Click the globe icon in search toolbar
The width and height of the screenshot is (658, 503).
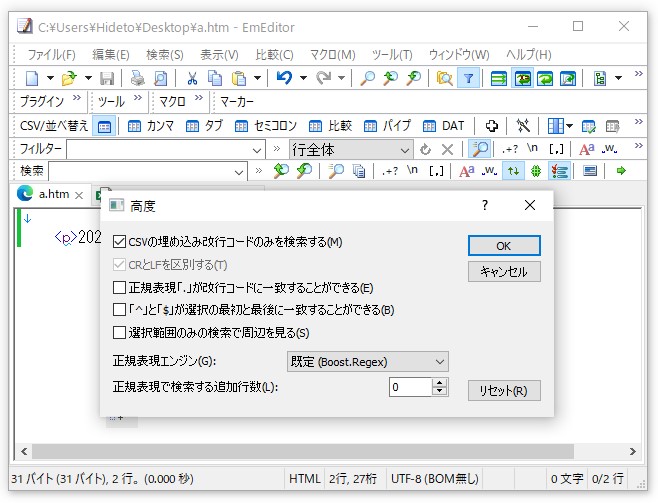(x=536, y=171)
